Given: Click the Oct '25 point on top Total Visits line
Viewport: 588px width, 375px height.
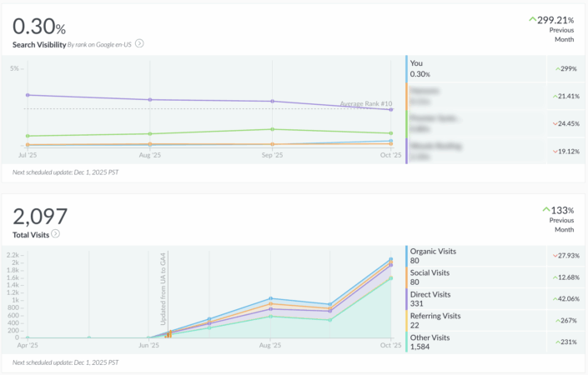Looking at the screenshot, I should point(391,259).
